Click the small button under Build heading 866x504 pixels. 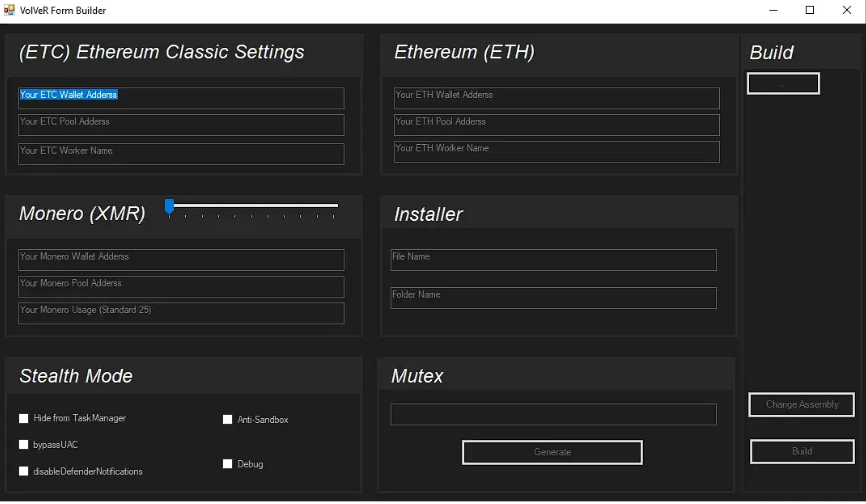(x=783, y=83)
